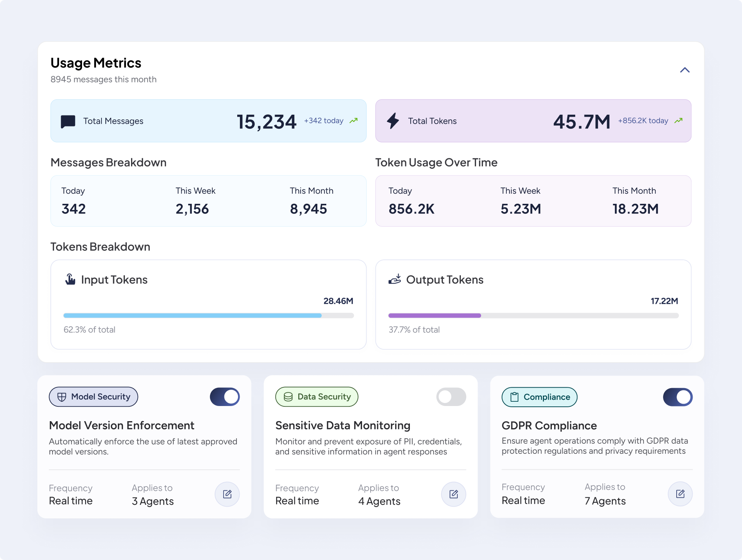Click the Output Tokens hand icon
Viewport: 742px width, 560px height.
[x=395, y=279]
